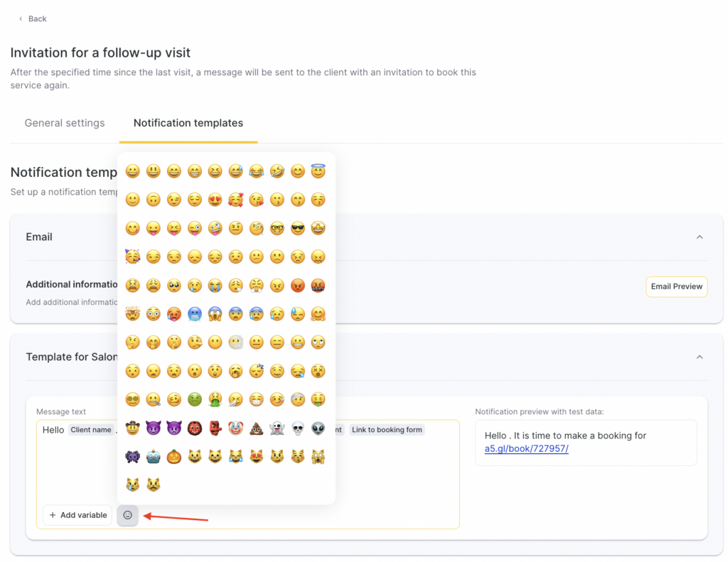Open the Notification templates tab

(x=188, y=123)
